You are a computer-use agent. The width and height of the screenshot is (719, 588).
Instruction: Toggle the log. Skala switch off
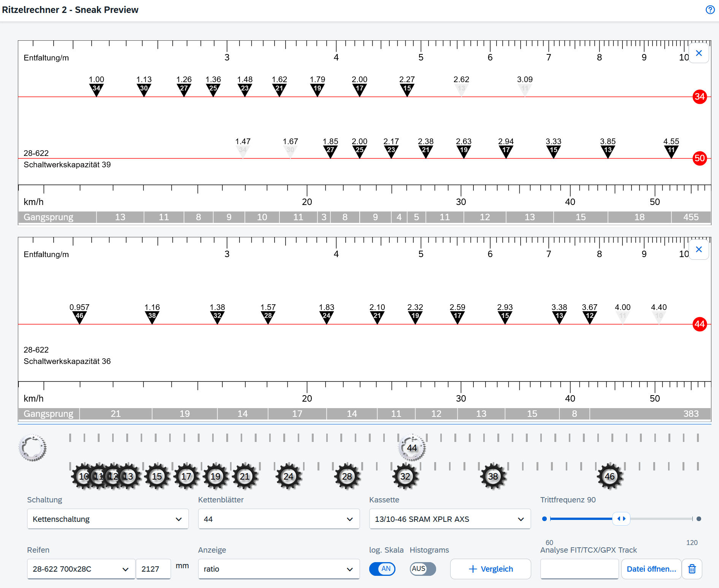(382, 569)
